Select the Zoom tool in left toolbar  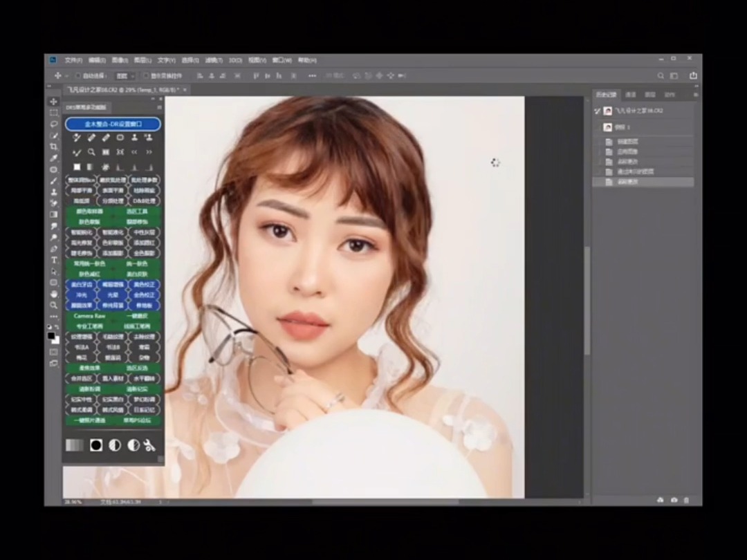click(54, 306)
